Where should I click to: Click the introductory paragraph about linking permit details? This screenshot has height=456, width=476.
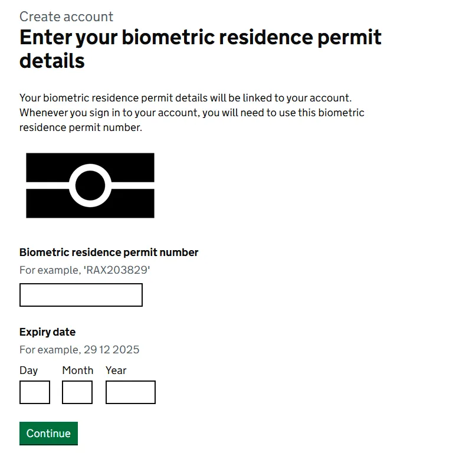coord(192,112)
